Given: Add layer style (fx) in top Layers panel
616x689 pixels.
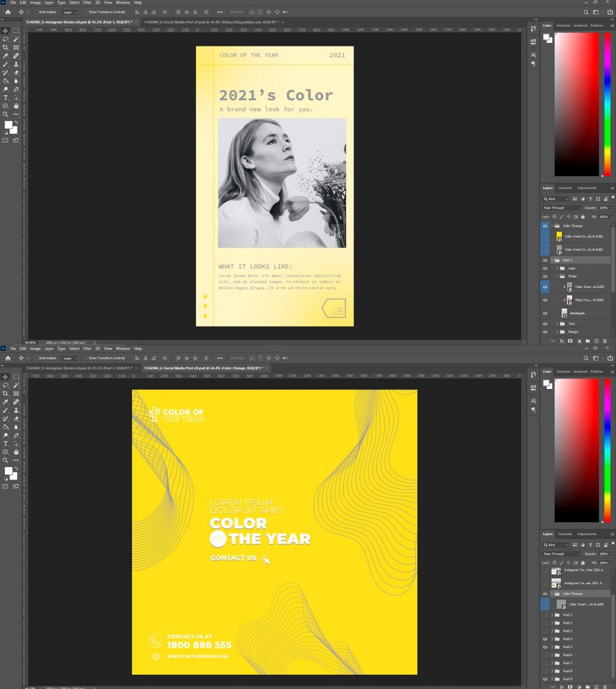Looking at the screenshot, I should [x=561, y=341].
